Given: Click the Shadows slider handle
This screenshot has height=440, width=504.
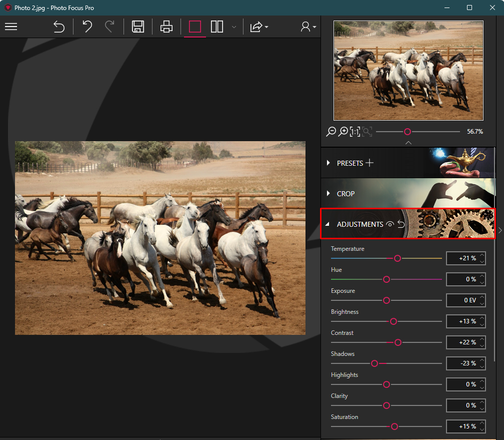Looking at the screenshot, I should (x=374, y=363).
